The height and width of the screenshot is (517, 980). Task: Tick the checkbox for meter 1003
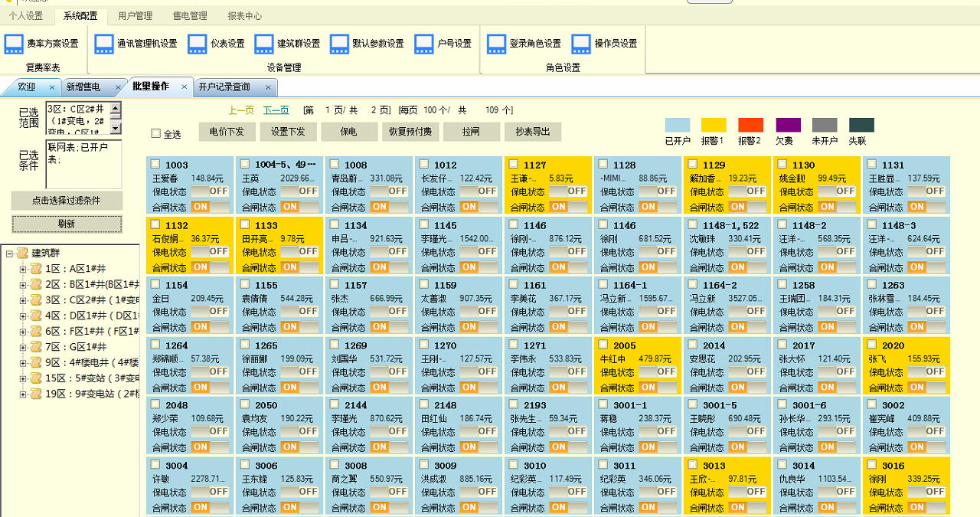156,164
